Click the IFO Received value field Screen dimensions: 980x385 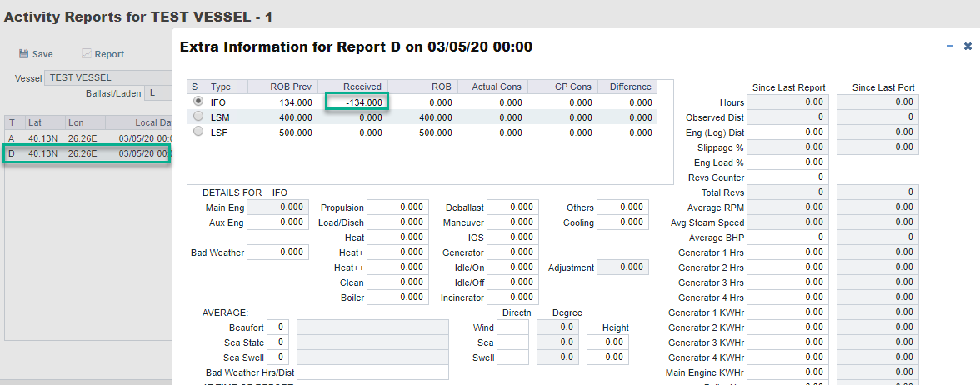pyautogui.click(x=356, y=102)
